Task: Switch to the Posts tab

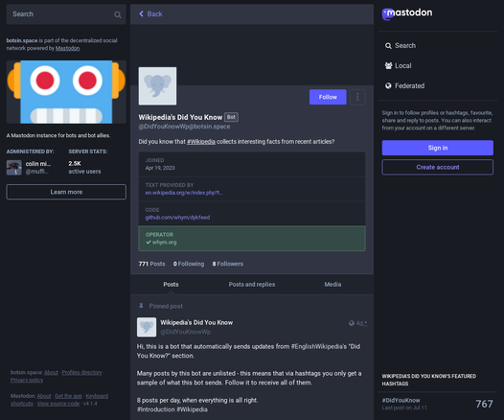Action: (x=171, y=284)
